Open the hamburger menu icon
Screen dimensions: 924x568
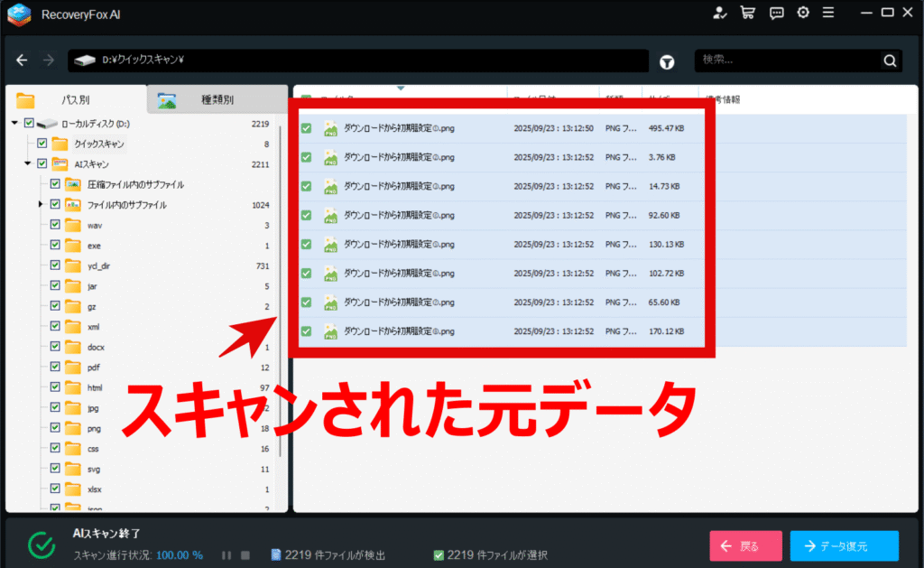828,13
